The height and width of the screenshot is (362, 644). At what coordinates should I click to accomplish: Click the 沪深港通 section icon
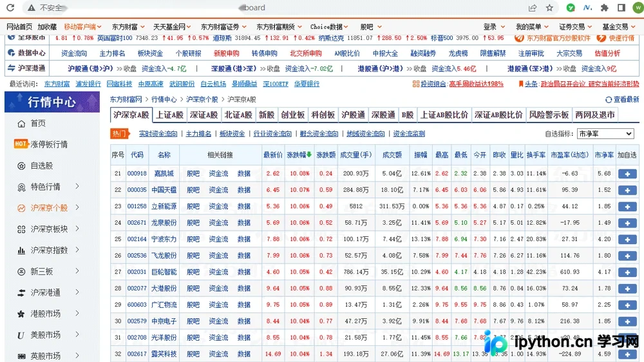coord(11,68)
